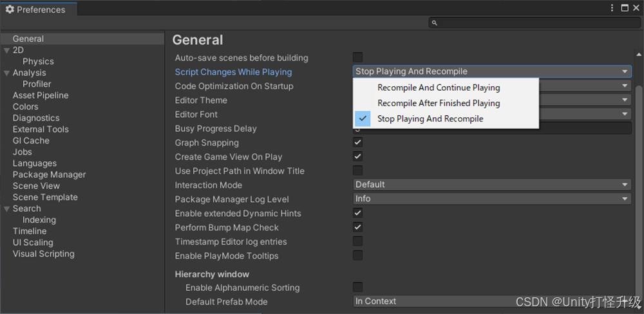This screenshot has height=314, width=644.
Task: Open Languages preferences
Action: (35, 163)
